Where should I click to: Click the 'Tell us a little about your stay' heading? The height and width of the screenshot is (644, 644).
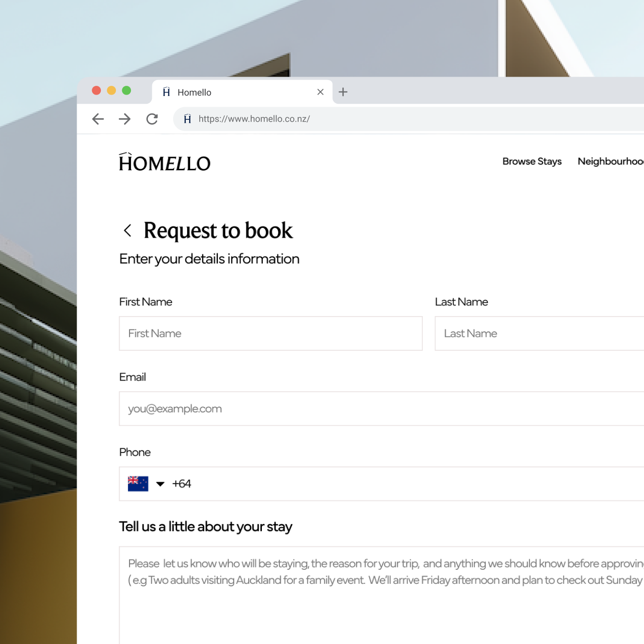pyautogui.click(x=206, y=527)
